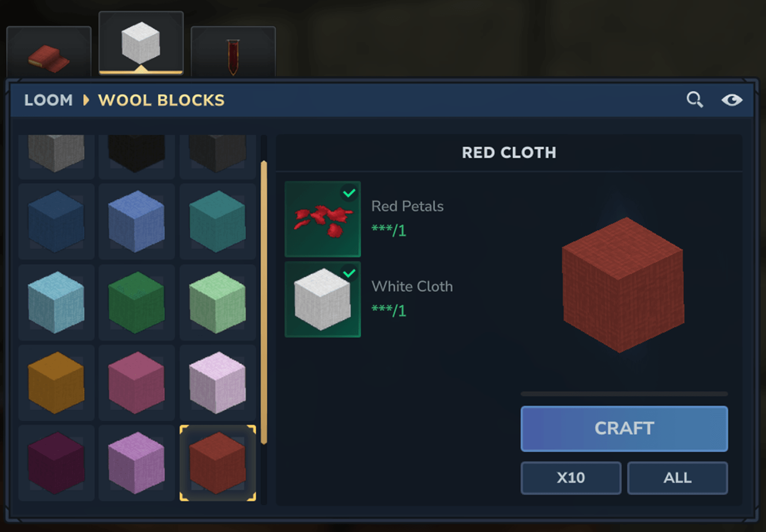766x532 pixels.
Task: Toggle the eye visibility filter
Action: [x=732, y=100]
